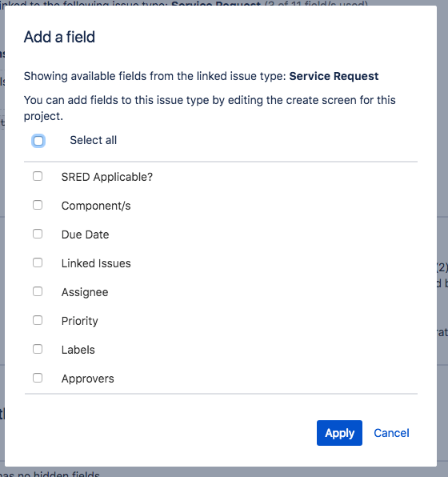
Task: Click the SRED Applicable? label
Action: pyautogui.click(x=106, y=177)
